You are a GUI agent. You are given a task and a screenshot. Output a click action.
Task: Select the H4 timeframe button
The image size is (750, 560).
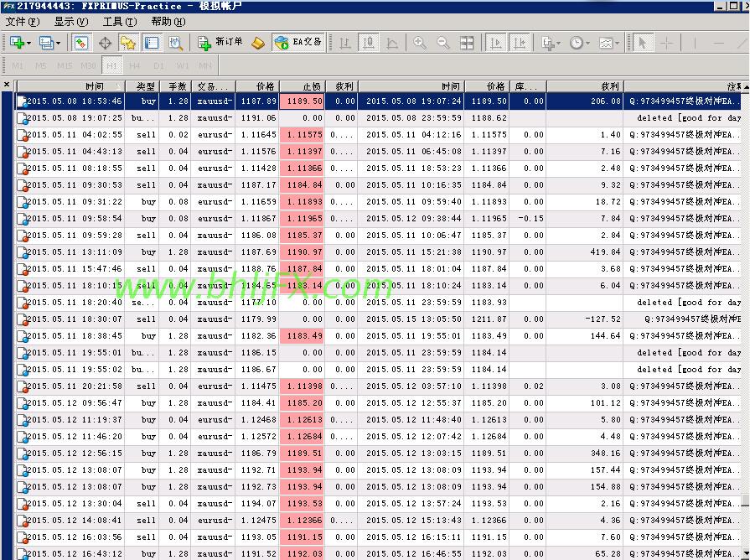tap(135, 65)
